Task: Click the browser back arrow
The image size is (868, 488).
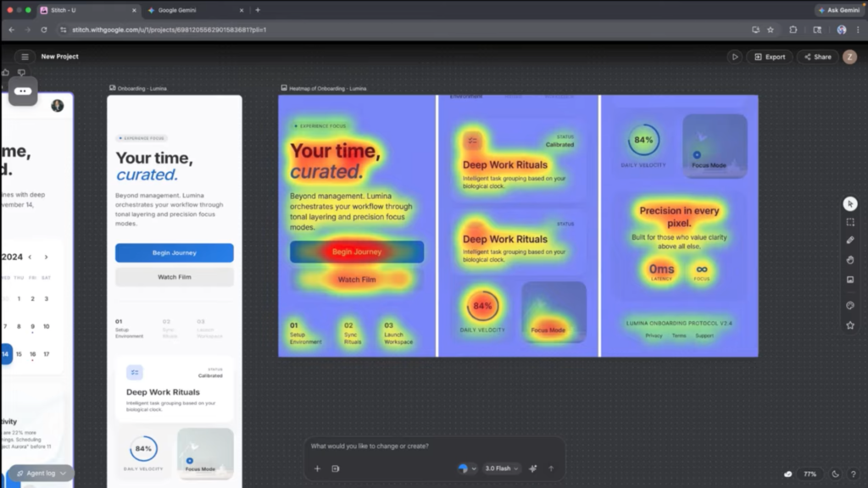Action: [12, 30]
